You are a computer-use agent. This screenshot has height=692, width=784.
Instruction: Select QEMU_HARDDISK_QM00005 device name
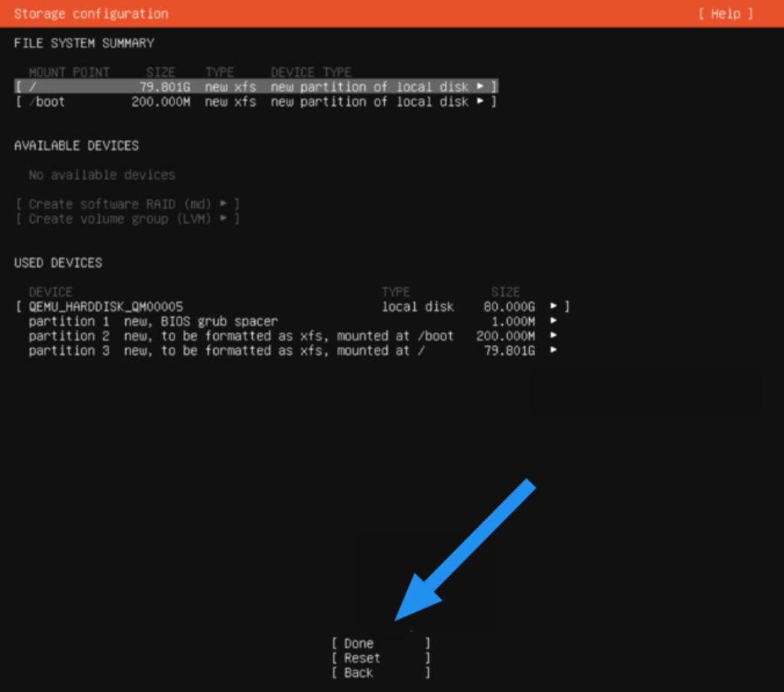click(106, 307)
